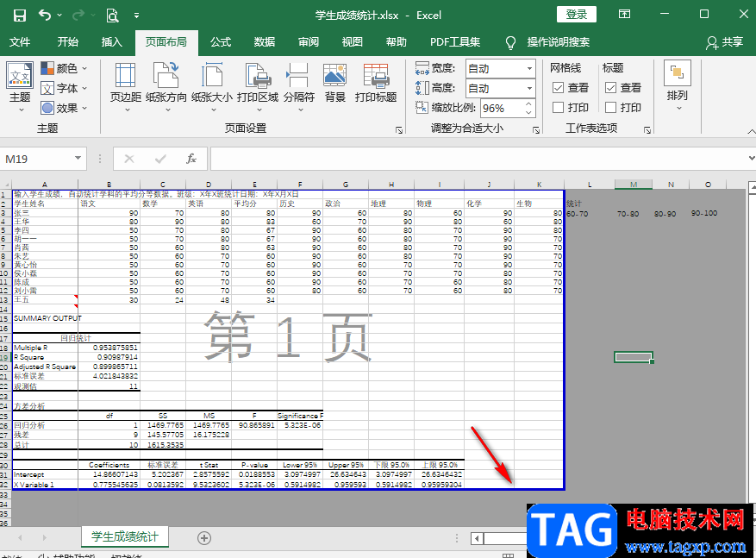The width and height of the screenshot is (756, 558).
Task: Click the Ribbon Display Options icon
Action: (x=624, y=15)
